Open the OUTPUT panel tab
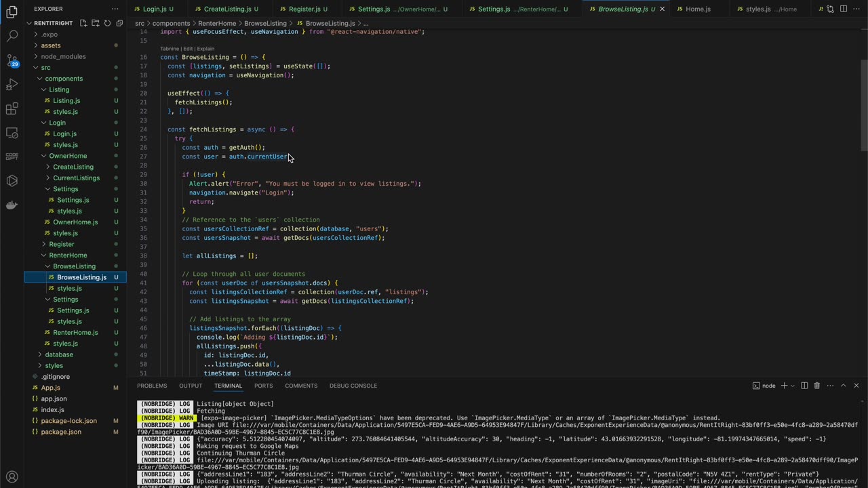The image size is (868, 488). point(191,386)
